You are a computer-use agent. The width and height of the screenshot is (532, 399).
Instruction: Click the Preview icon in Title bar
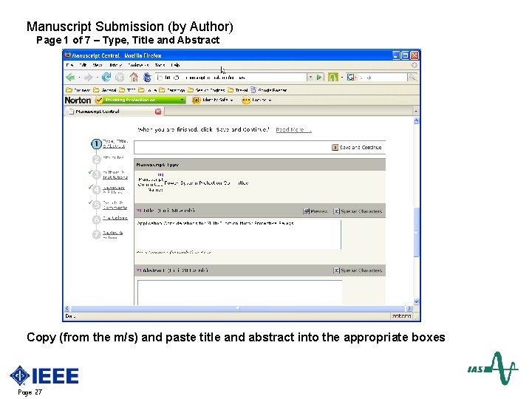coord(307,211)
